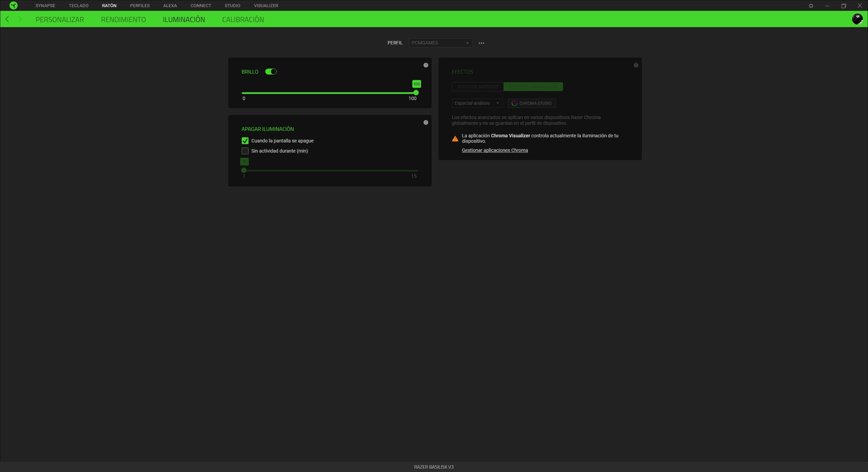The width and height of the screenshot is (868, 472).
Task: Enable Sin actividad durante (min) checkbox
Action: coord(245,151)
